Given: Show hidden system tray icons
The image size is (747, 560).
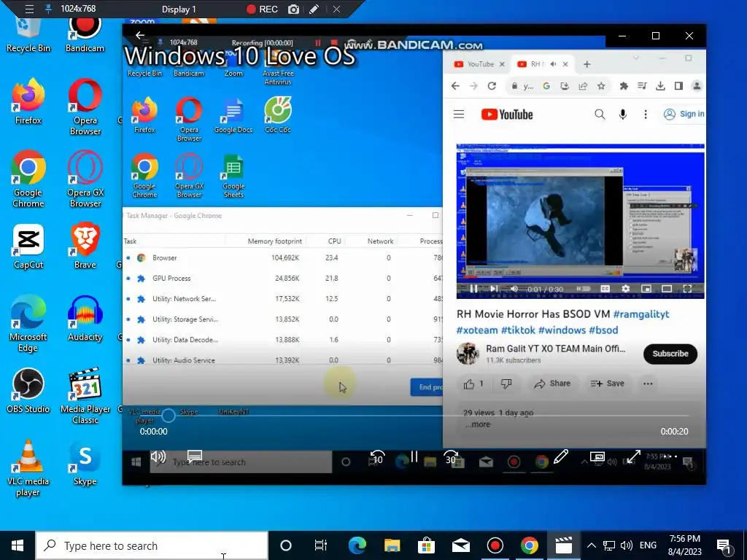Looking at the screenshot, I should (x=591, y=545).
